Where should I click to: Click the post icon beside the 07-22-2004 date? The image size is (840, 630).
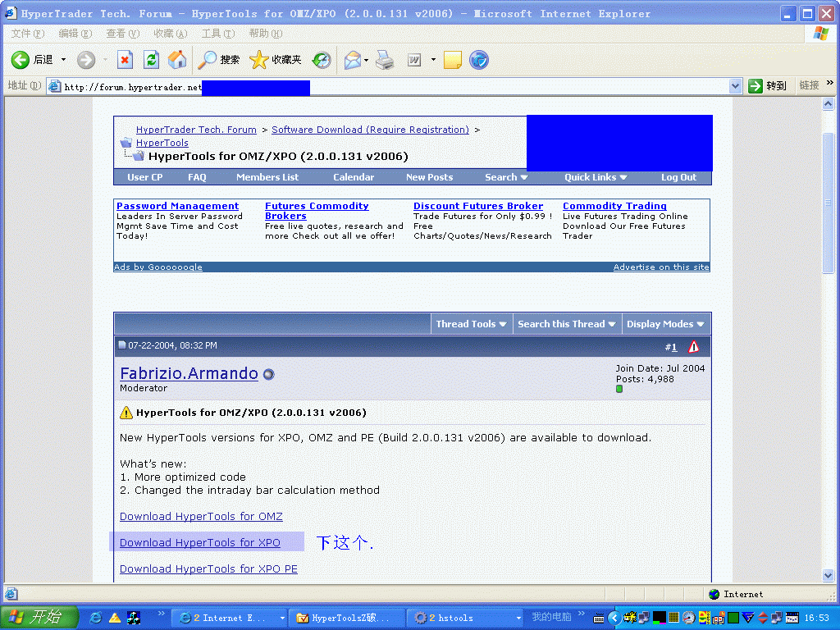click(122, 345)
